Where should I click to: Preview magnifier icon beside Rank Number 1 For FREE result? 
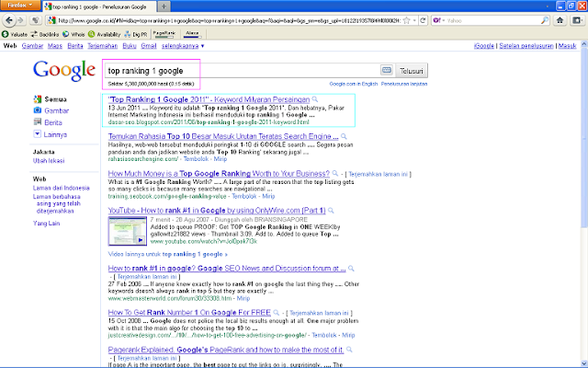click(x=276, y=313)
